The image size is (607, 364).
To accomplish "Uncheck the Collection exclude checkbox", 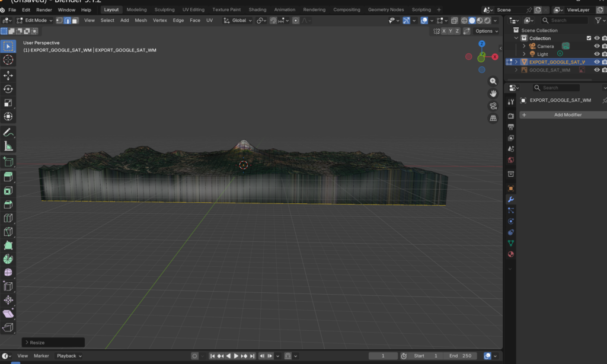I will [589, 38].
